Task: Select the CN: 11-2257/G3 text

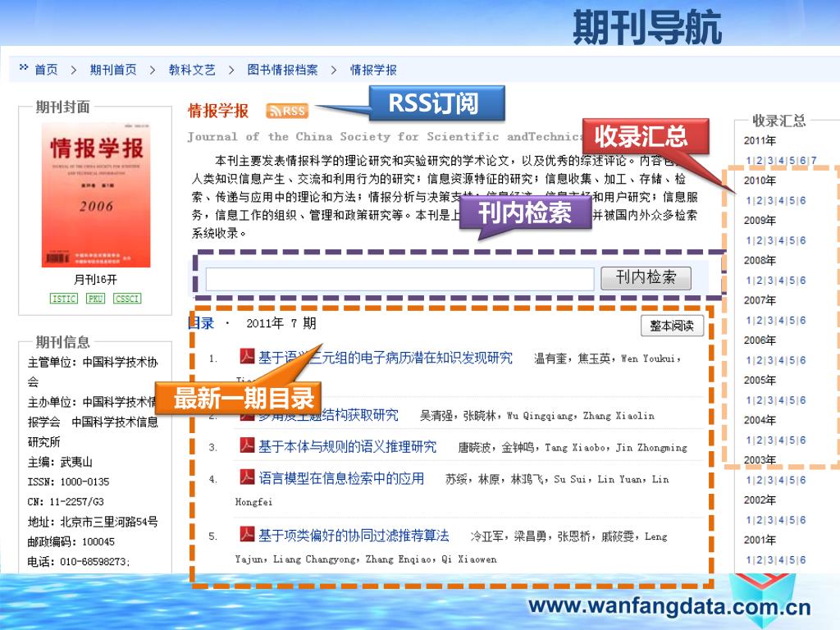Action: pos(66,502)
